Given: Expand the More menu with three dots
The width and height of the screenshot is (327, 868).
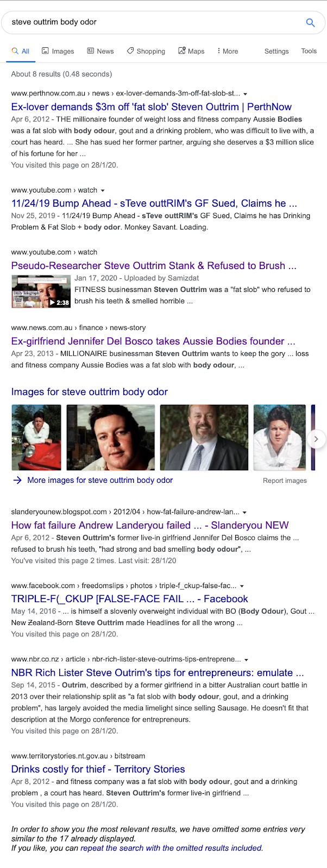Looking at the screenshot, I should [228, 51].
